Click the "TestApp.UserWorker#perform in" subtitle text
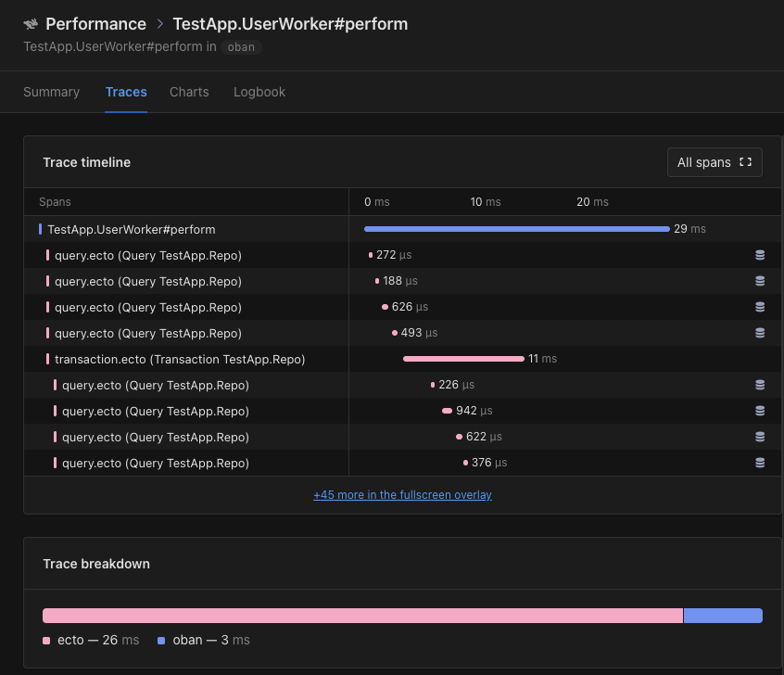The height and width of the screenshot is (675, 784). tap(120, 46)
